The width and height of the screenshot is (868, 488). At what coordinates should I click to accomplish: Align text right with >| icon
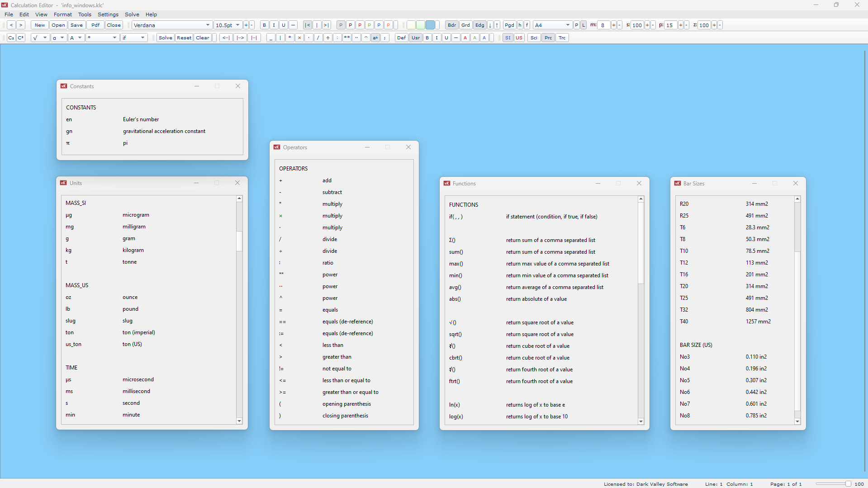tap(327, 25)
